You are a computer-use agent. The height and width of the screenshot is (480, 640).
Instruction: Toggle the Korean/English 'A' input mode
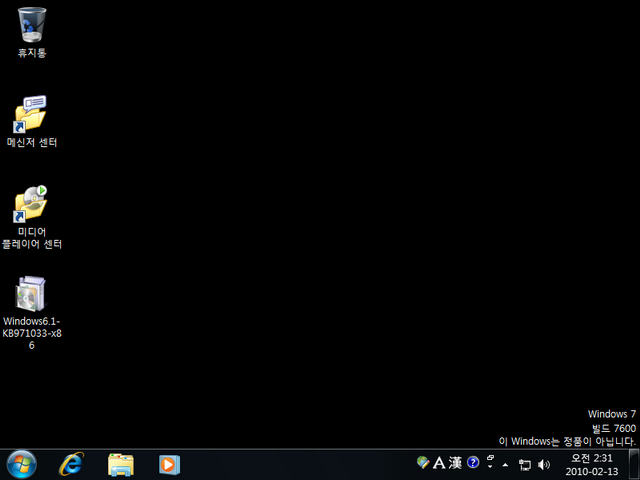pyautogui.click(x=439, y=463)
